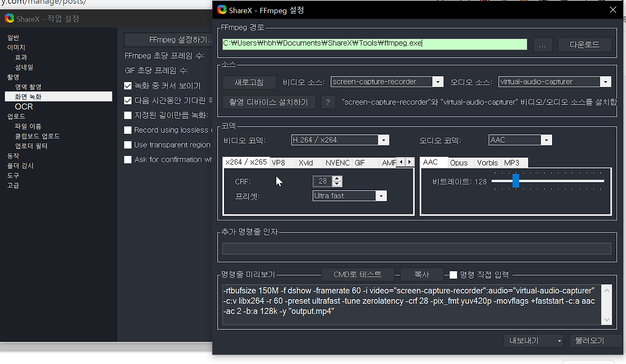Viewport: 626px width, 364px height.
Task: Enable 지정된 길이만큼 녹화 checkbox
Action: coord(128,115)
